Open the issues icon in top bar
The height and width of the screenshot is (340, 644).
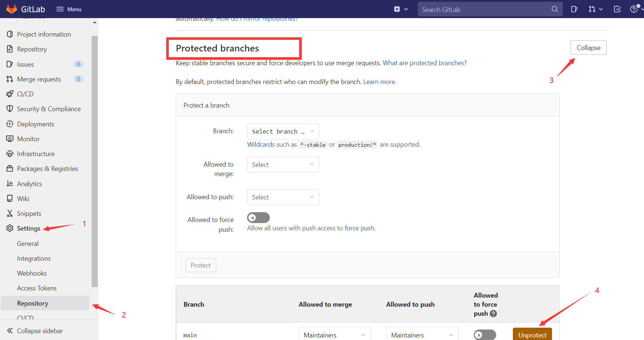pyautogui.click(x=574, y=9)
